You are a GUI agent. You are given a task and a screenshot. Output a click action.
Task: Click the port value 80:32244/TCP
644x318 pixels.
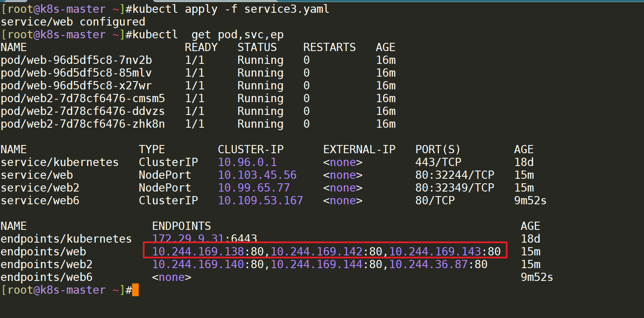455,175
